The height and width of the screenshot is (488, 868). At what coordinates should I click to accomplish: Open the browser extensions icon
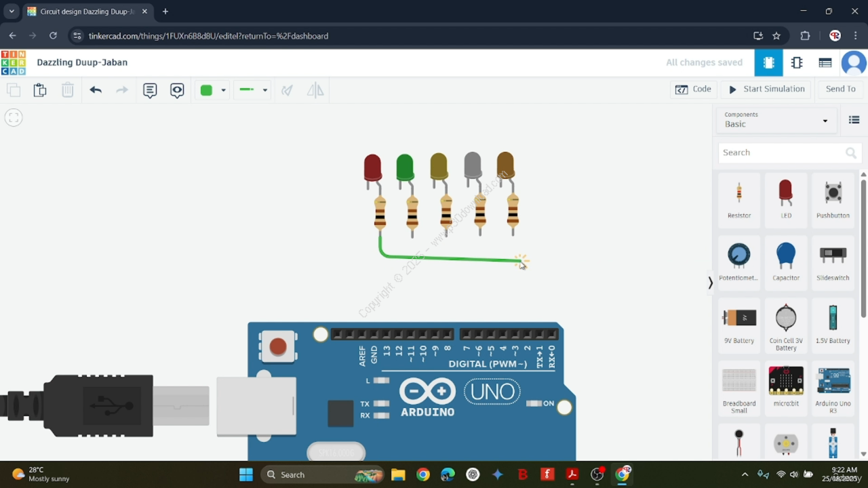point(806,36)
